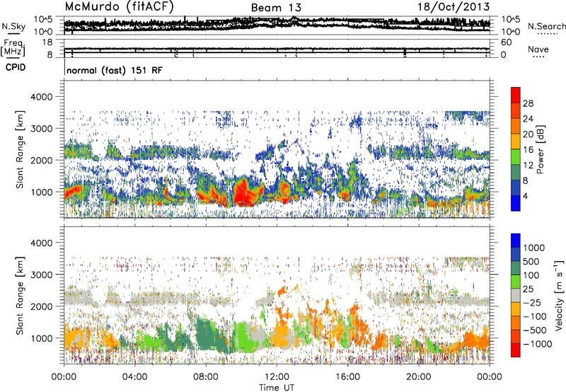Pick the yellow 16–20 dB power colorbar segment
The height and width of the screenshot is (392, 566).
[516, 142]
